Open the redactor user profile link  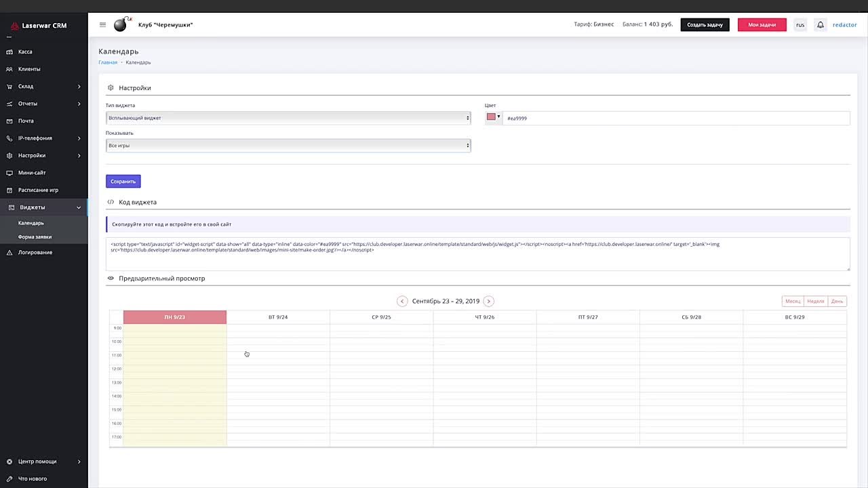(845, 24)
